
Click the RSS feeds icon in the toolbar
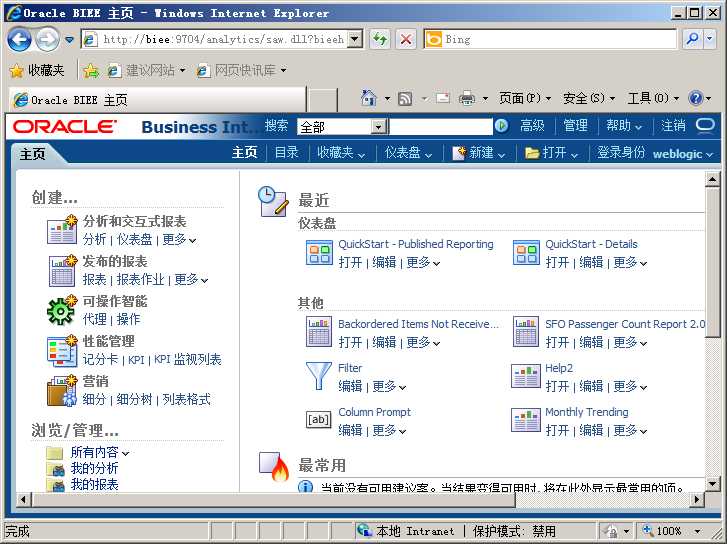coord(405,98)
